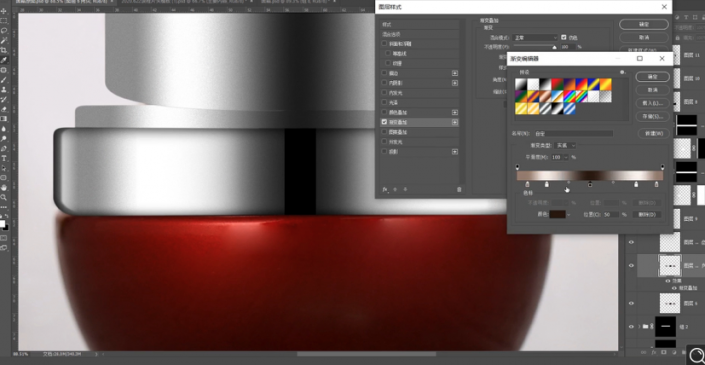Enable the Inner Shadow checkbox
The width and height of the screenshot is (705, 365).
[384, 83]
